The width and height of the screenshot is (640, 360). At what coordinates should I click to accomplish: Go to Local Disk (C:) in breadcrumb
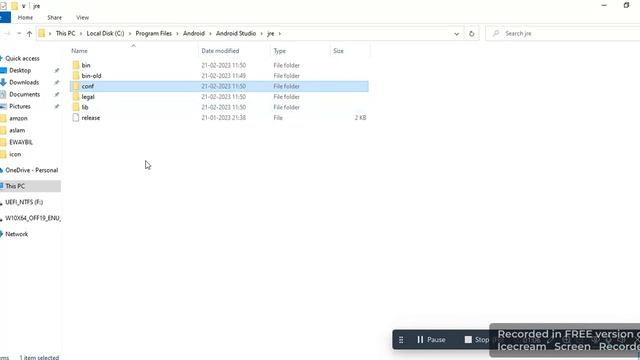105,33
